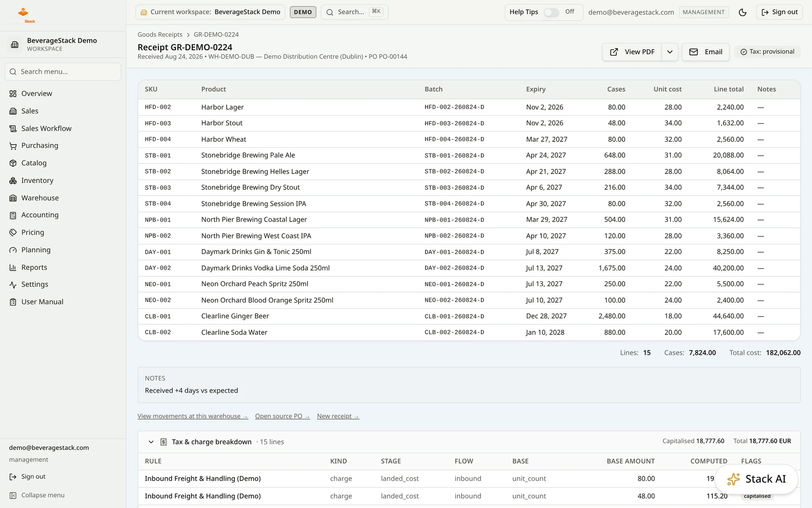Click the Catalog cube icon
812x508 pixels.
pos(13,163)
